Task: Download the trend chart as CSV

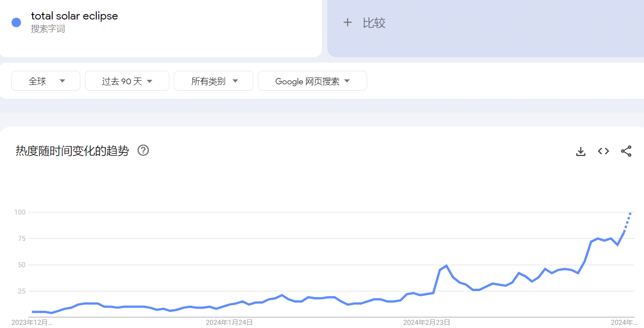Action: pos(580,152)
